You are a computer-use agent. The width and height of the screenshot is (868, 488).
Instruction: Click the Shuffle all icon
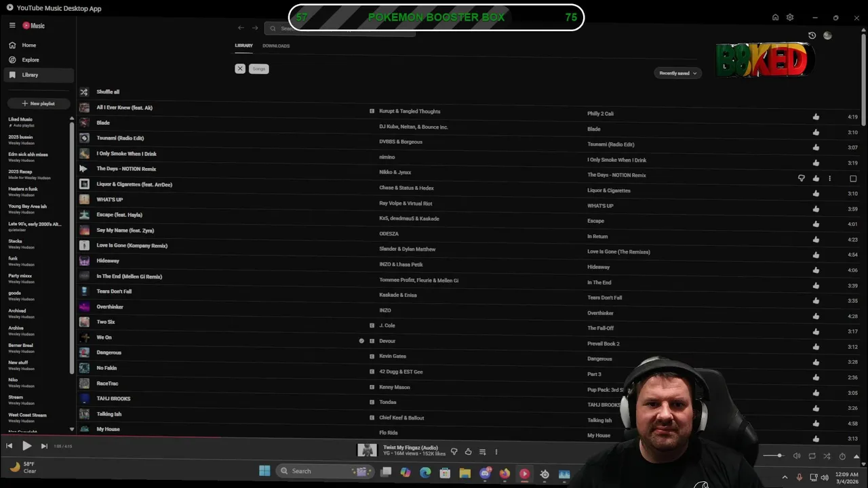(x=84, y=91)
